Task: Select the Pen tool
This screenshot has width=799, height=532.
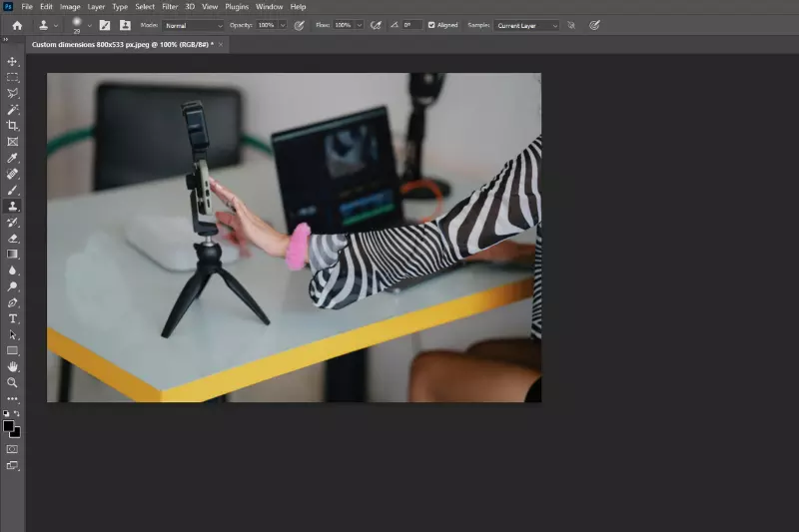Action: click(x=12, y=302)
